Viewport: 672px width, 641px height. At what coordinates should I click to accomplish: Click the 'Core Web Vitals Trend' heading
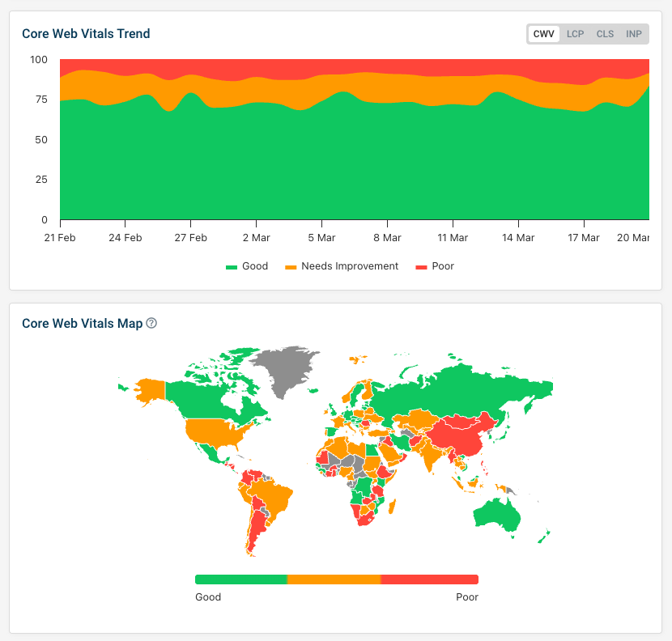(86, 33)
